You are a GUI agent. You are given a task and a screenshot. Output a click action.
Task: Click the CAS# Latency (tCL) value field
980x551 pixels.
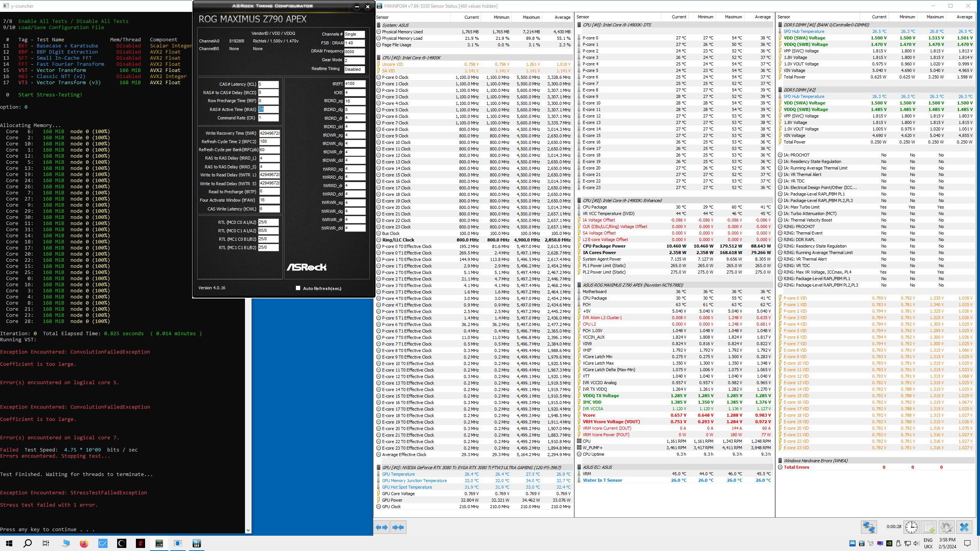point(268,84)
